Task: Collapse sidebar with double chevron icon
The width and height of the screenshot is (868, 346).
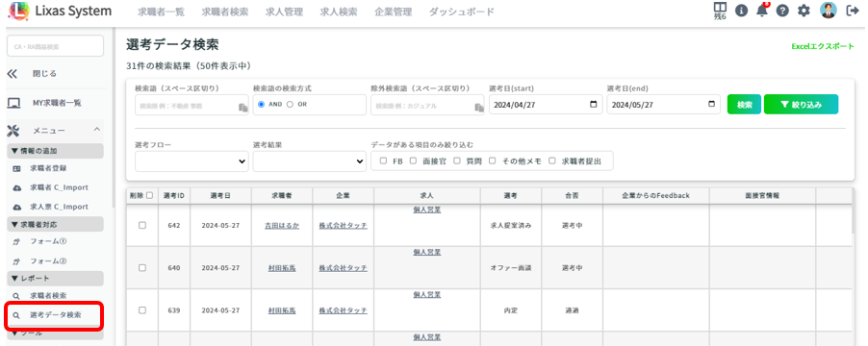Action: tap(13, 73)
